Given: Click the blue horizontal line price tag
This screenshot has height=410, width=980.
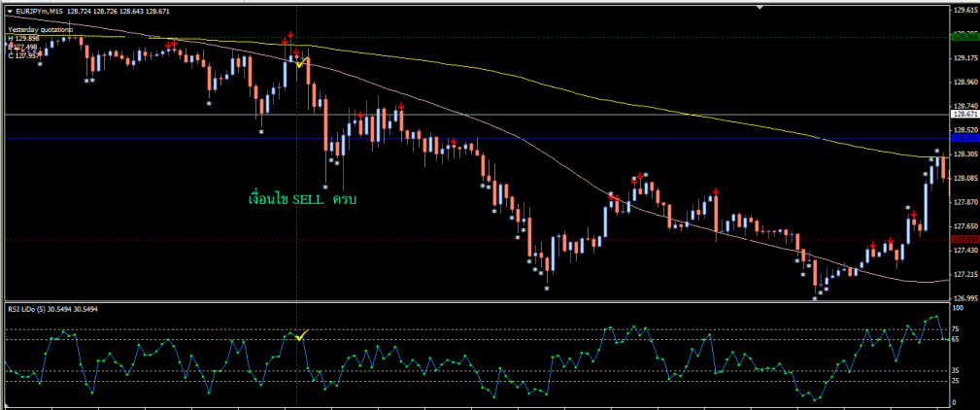Looking at the screenshot, I should [x=963, y=138].
